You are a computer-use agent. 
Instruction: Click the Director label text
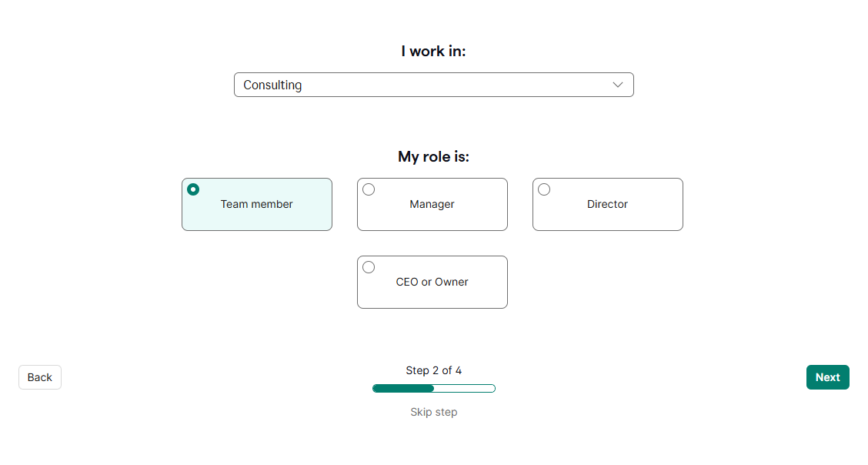(x=607, y=204)
